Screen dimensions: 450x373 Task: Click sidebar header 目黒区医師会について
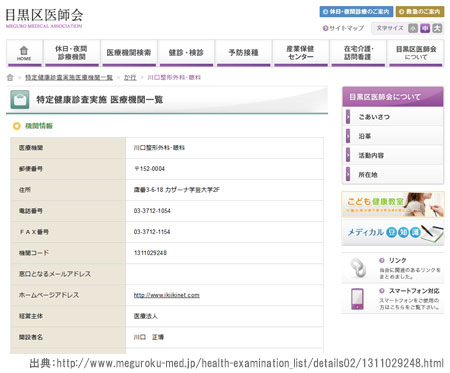(x=393, y=97)
